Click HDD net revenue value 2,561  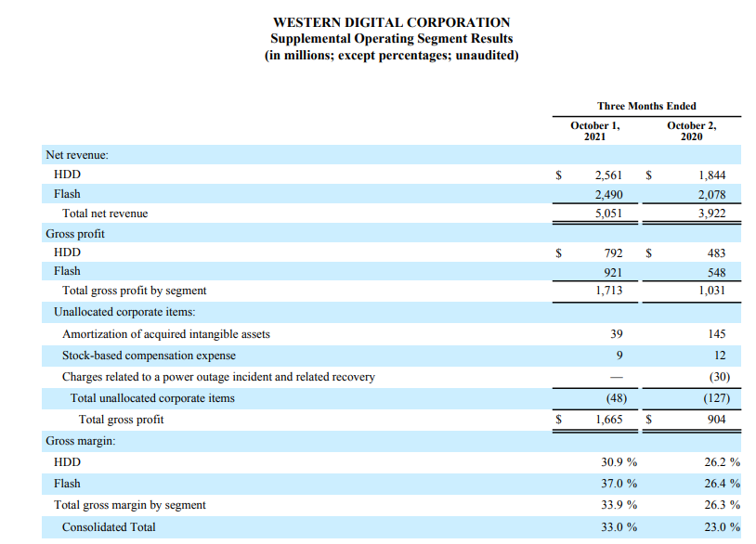click(608, 175)
